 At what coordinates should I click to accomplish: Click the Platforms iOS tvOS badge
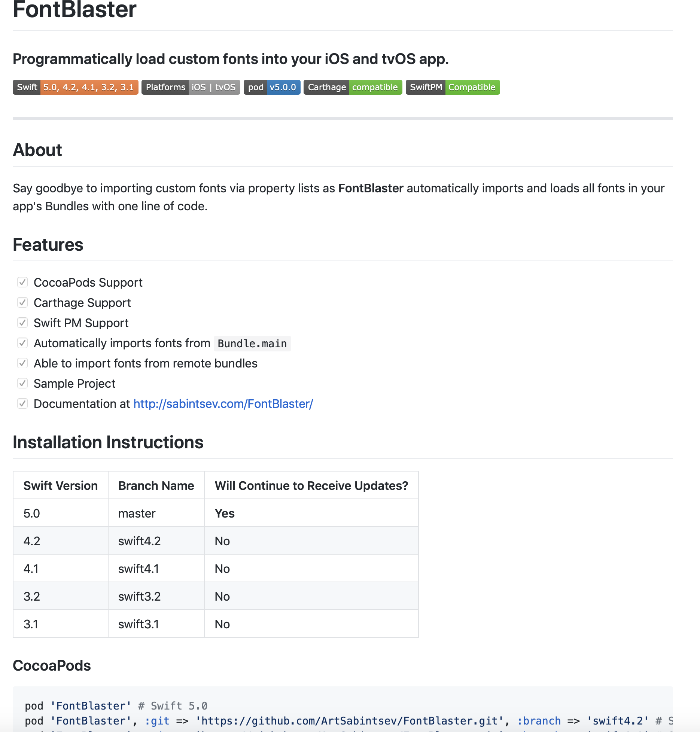(191, 87)
